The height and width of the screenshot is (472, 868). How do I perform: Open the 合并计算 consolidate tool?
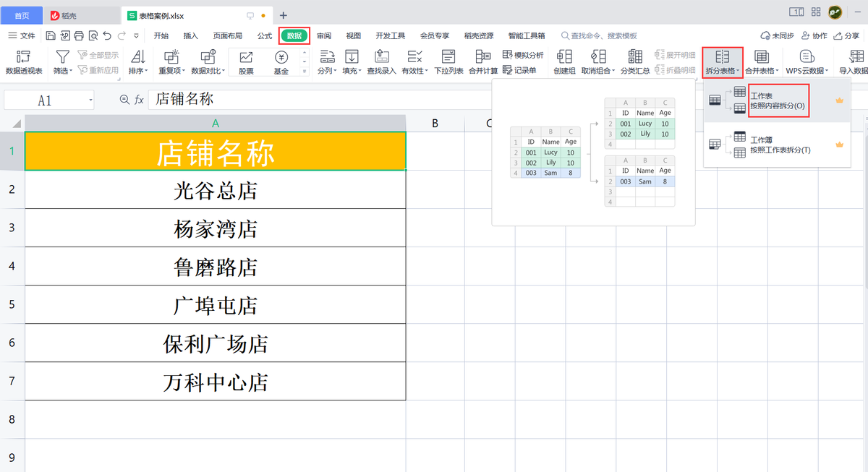(x=483, y=63)
